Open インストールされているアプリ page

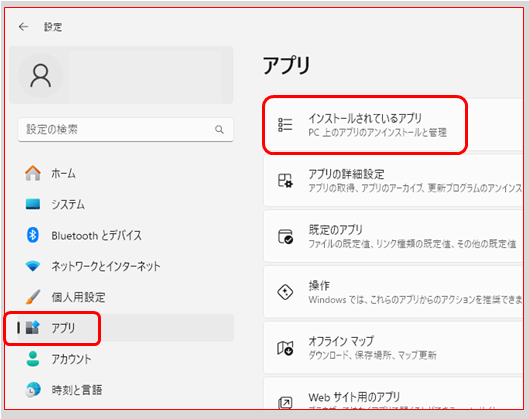[393, 125]
